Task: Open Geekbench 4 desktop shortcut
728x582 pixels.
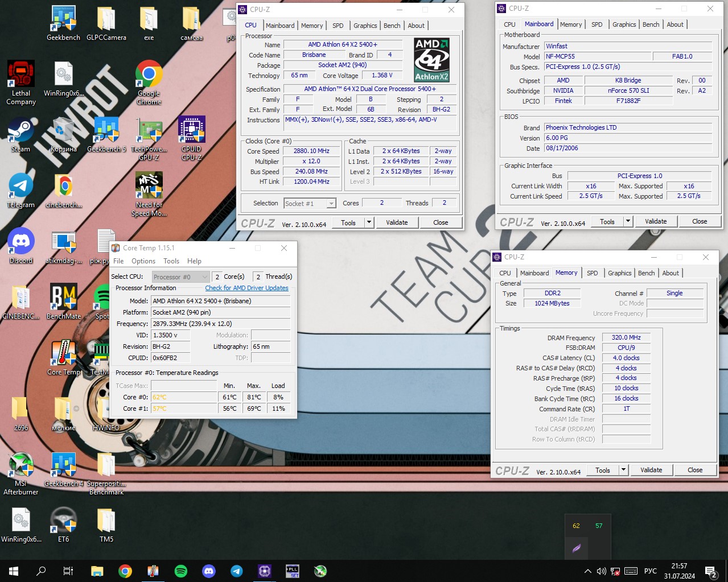Action: pyautogui.click(x=63, y=470)
